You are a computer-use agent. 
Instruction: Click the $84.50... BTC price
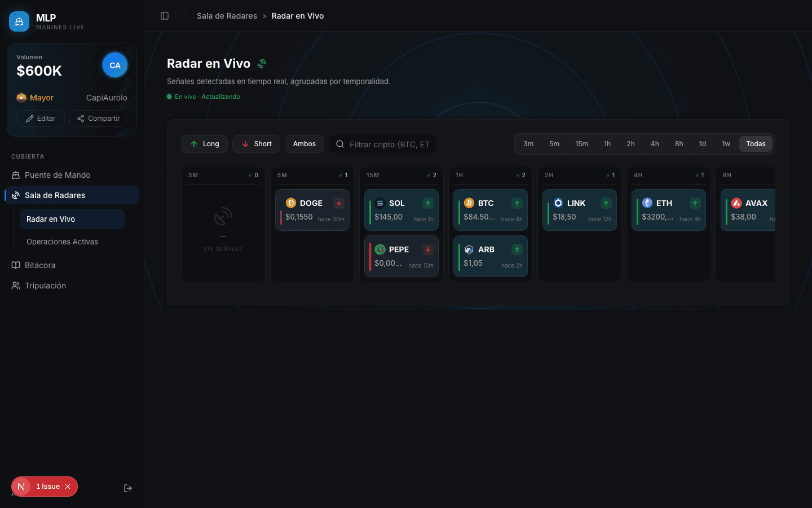479,217
